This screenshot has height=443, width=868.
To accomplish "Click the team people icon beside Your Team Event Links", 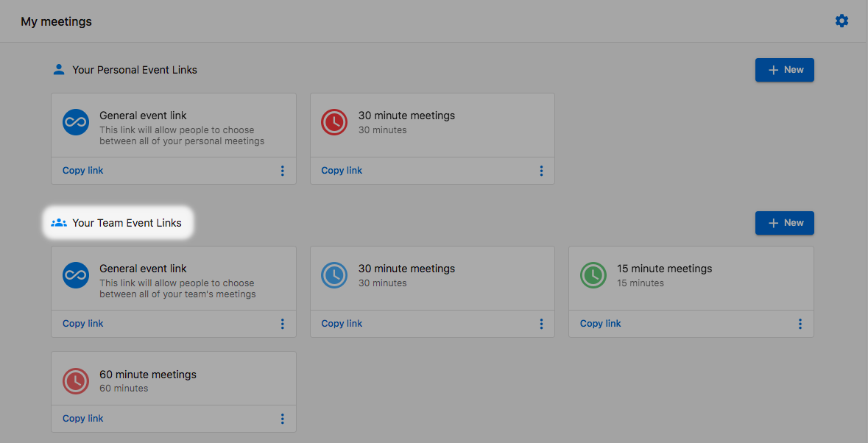I will (59, 223).
